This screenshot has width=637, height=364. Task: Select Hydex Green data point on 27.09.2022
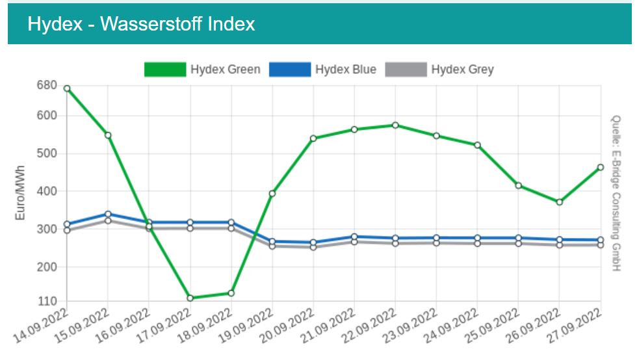point(601,168)
